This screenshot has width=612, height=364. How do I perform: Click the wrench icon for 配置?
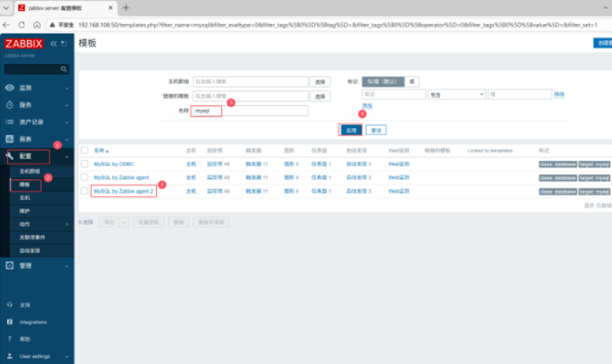click(x=9, y=156)
